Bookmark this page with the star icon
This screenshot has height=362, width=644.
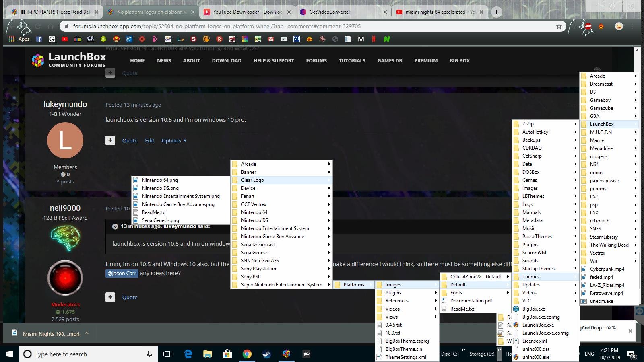tap(559, 26)
